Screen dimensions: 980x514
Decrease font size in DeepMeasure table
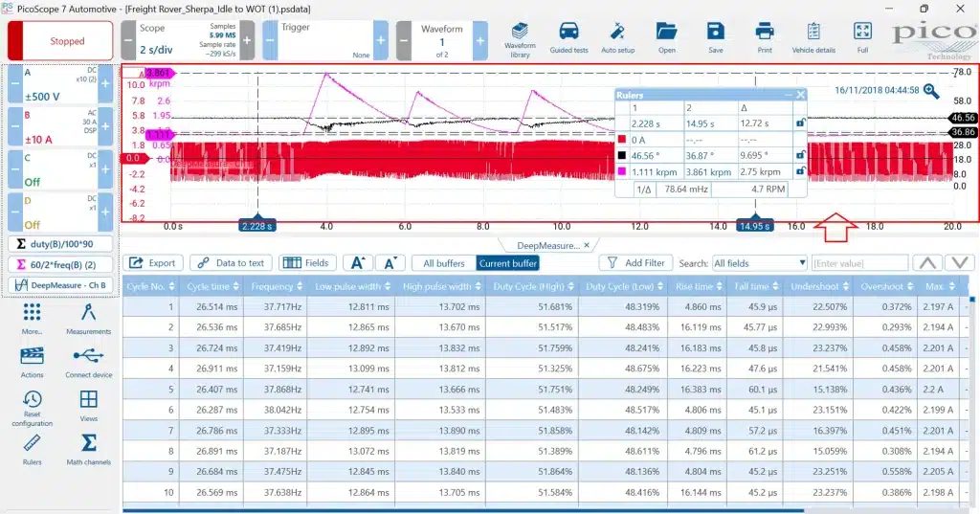[390, 263]
